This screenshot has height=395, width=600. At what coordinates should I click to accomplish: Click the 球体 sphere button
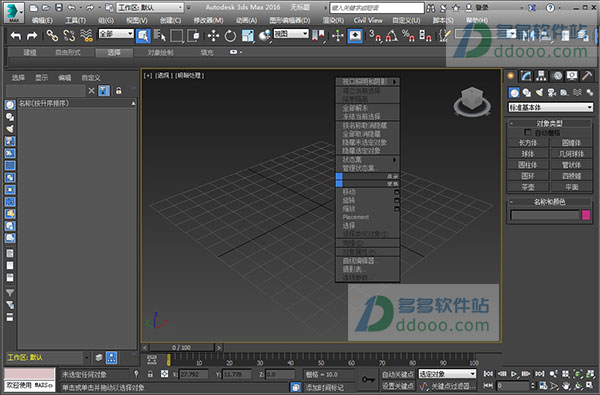(x=528, y=154)
